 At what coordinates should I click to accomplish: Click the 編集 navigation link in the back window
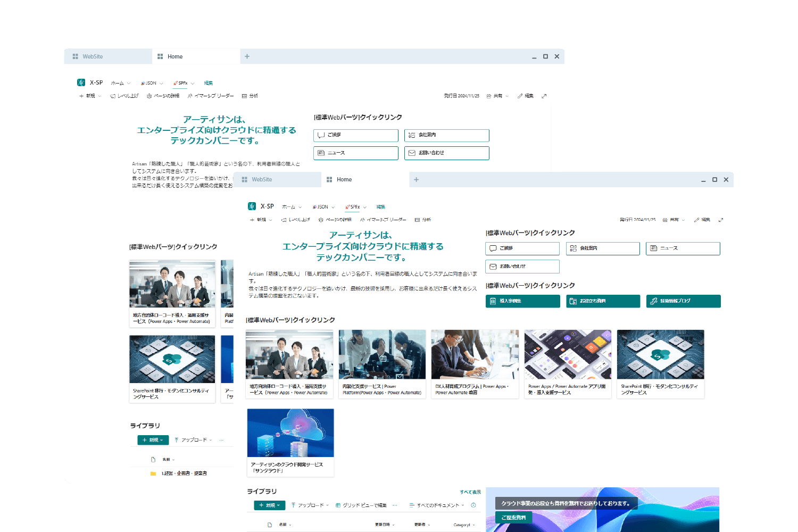(209, 83)
